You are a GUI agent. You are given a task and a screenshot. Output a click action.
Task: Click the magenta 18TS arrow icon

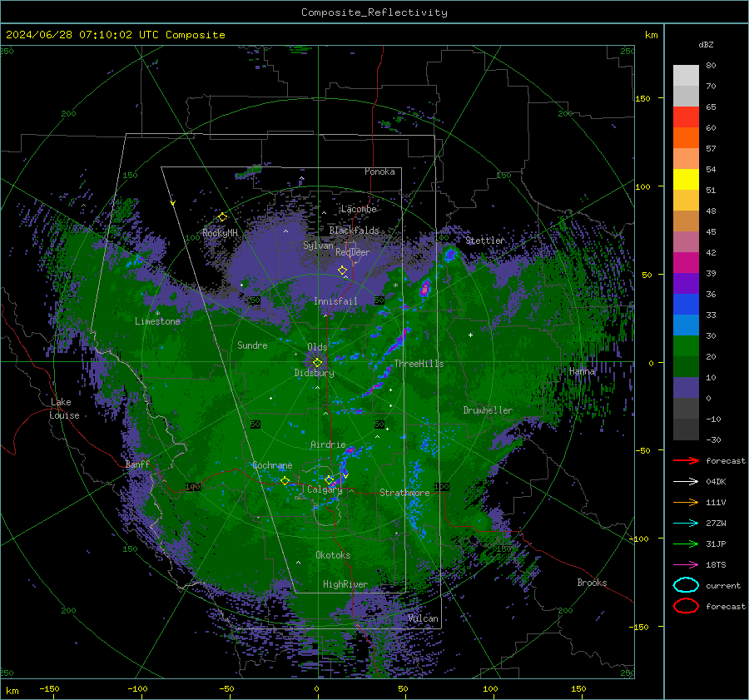point(686,565)
